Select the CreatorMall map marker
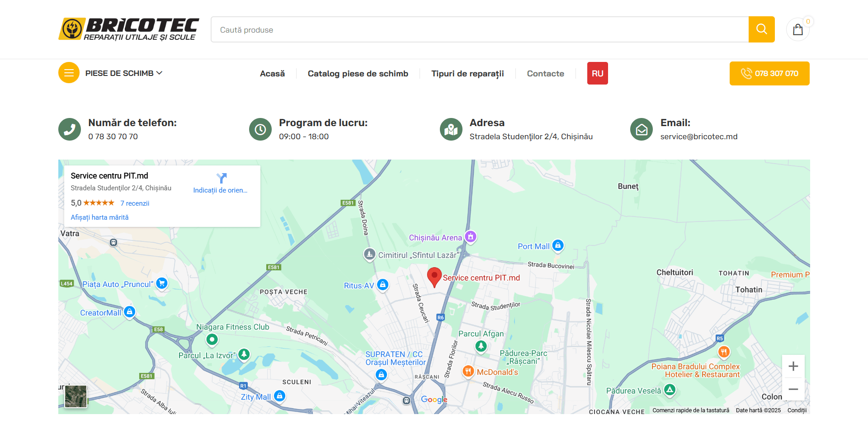This screenshot has width=868, height=443. coord(130,312)
